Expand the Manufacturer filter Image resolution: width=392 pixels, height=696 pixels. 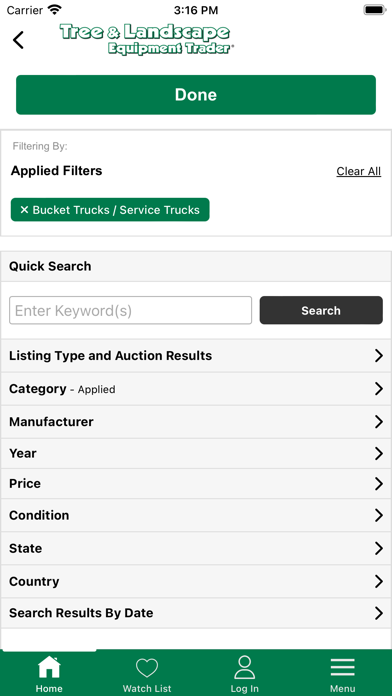[196, 422]
